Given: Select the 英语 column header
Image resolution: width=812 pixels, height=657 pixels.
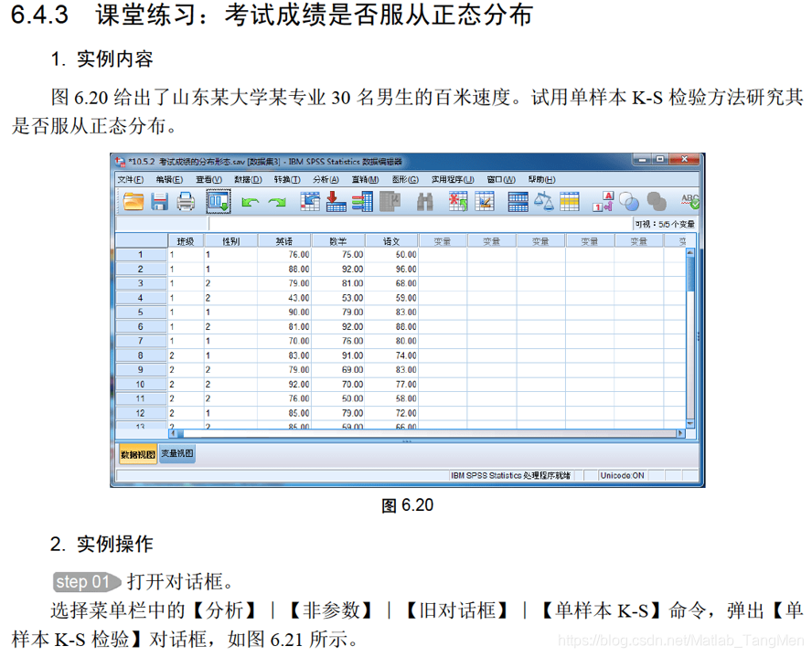Looking at the screenshot, I should (x=284, y=241).
